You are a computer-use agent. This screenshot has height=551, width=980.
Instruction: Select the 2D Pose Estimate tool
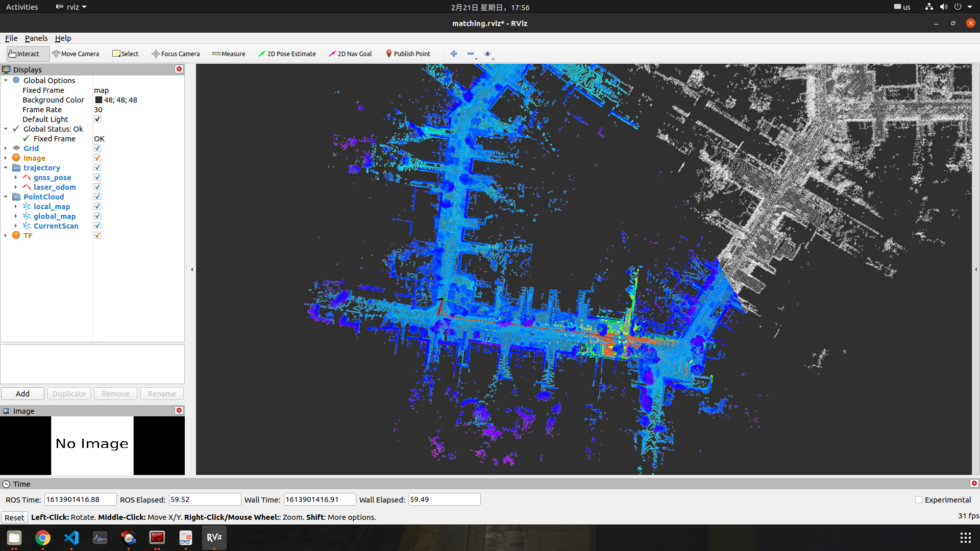click(287, 54)
